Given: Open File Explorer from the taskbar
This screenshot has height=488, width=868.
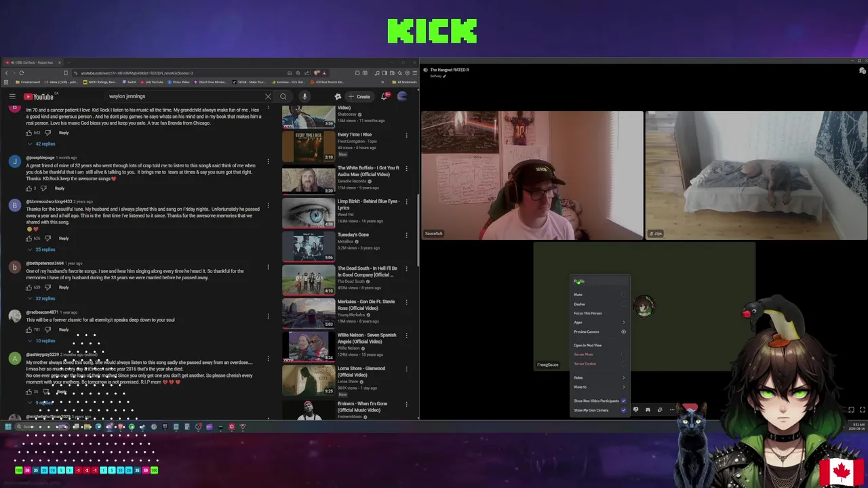Looking at the screenshot, I should click(x=87, y=427).
